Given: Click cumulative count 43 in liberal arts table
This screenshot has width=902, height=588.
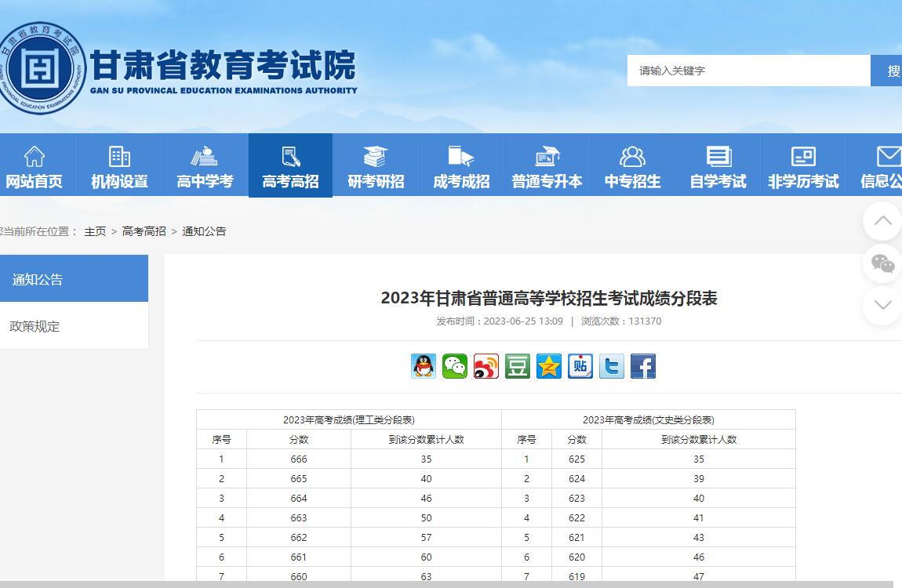Looking at the screenshot, I should point(698,537).
